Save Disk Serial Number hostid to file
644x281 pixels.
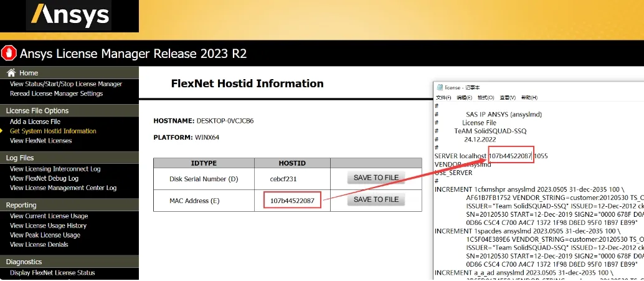tap(376, 178)
